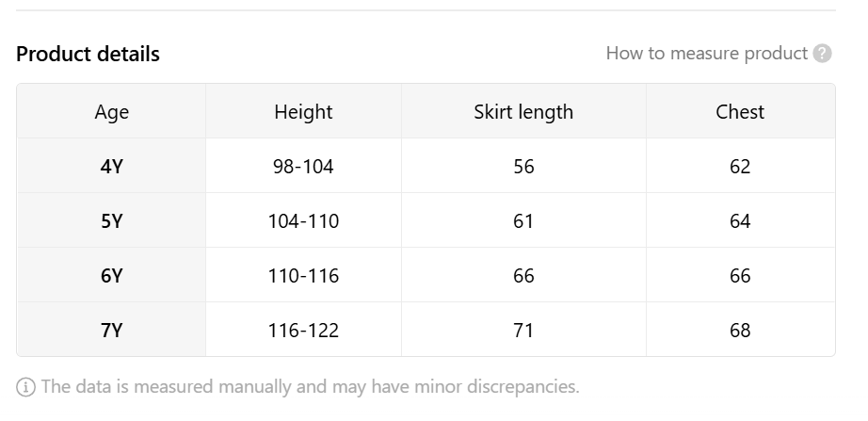The width and height of the screenshot is (868, 421).
Task: Select the Height column header
Action: click(x=303, y=112)
